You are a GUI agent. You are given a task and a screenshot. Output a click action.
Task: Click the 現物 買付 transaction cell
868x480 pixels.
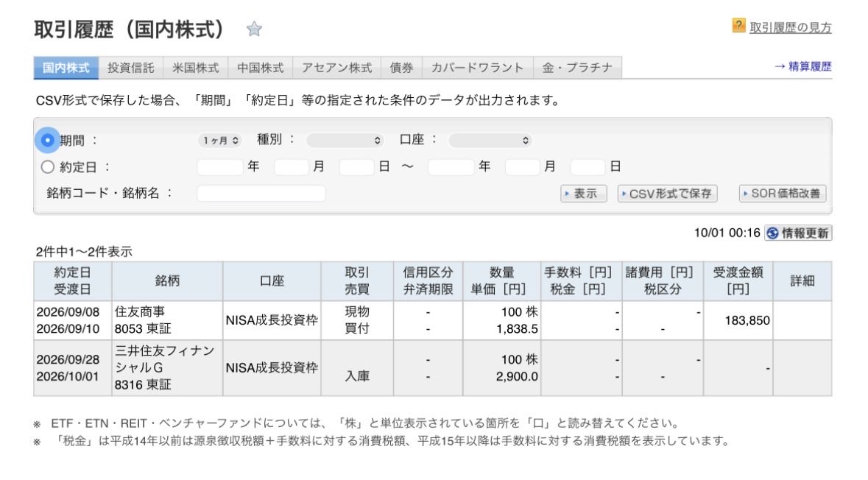(x=357, y=320)
